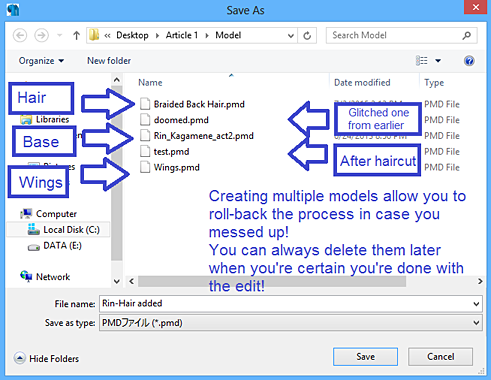
Task: Close the Save As dialog
Action: tap(475, 7)
